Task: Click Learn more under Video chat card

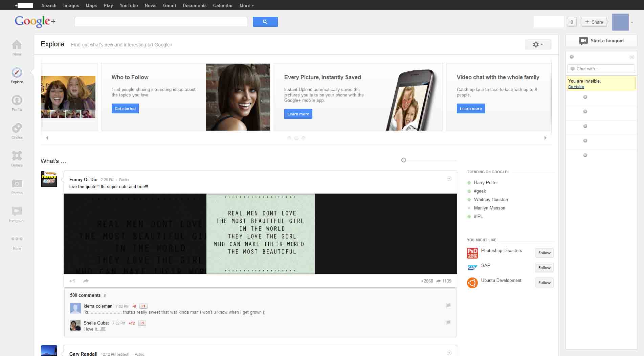Action: (471, 109)
